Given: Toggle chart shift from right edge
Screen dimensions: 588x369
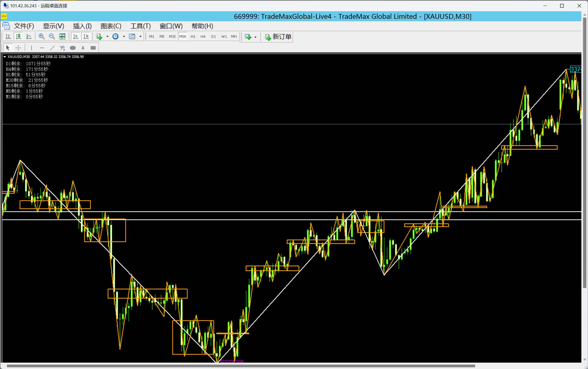Looking at the screenshot, I should (x=86, y=37).
